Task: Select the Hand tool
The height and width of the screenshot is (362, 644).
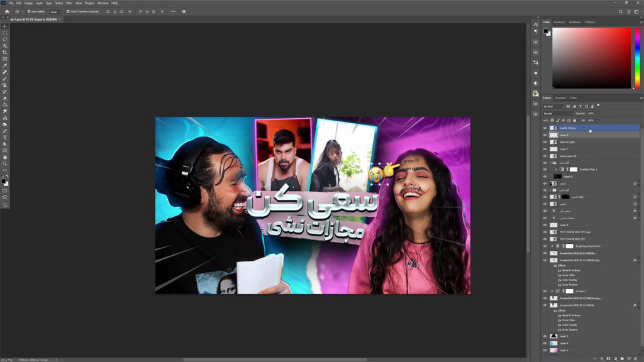Action: click(x=5, y=156)
